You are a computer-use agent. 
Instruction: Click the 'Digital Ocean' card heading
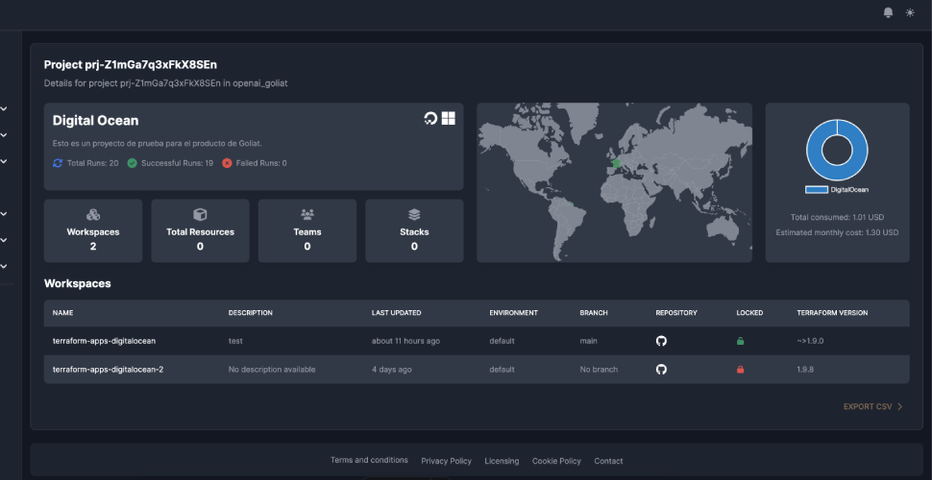96,121
